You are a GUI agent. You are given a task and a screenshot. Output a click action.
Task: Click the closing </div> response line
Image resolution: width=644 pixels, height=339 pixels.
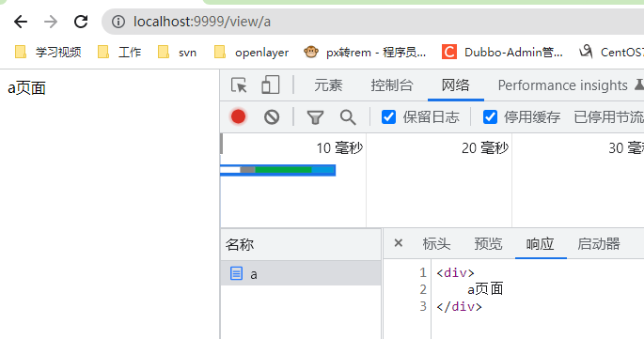[459, 306]
